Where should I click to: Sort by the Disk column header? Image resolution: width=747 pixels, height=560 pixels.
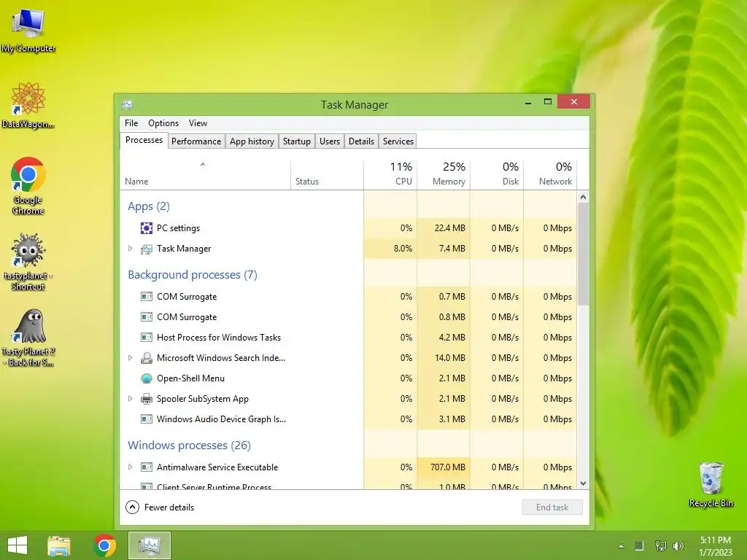click(497, 175)
